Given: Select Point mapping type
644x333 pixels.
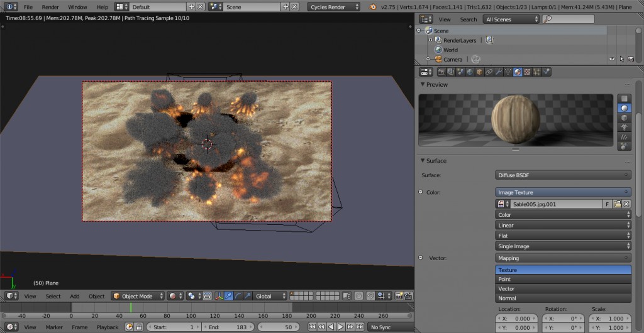Looking at the screenshot, I should [x=563, y=279].
